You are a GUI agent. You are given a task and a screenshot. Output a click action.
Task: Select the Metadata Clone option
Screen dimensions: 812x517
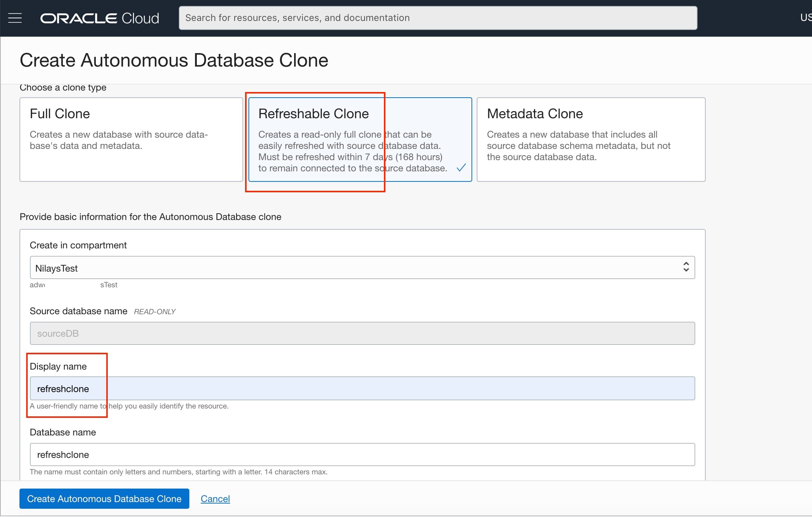(590, 139)
